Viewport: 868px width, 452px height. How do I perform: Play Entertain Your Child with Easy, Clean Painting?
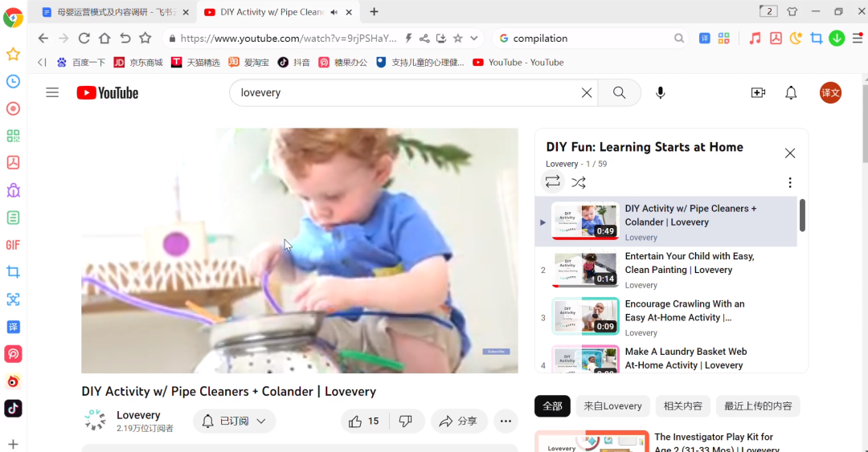pos(666,270)
